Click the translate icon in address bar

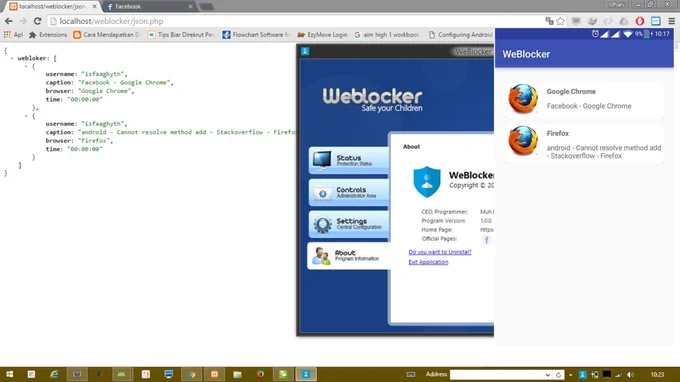click(x=549, y=21)
